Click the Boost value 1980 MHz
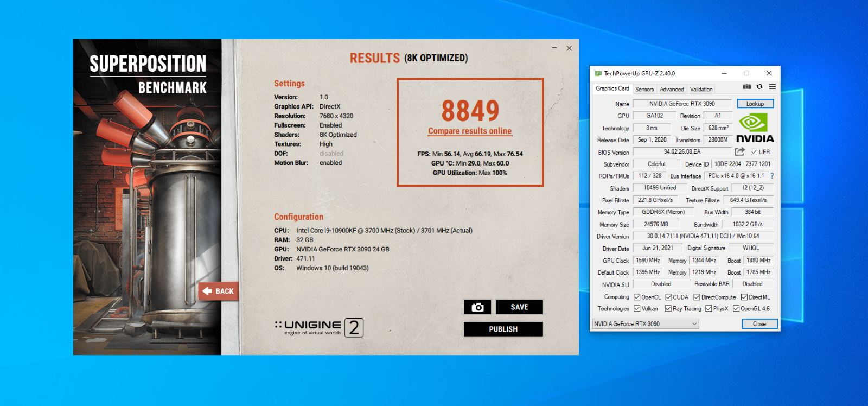 (x=758, y=261)
